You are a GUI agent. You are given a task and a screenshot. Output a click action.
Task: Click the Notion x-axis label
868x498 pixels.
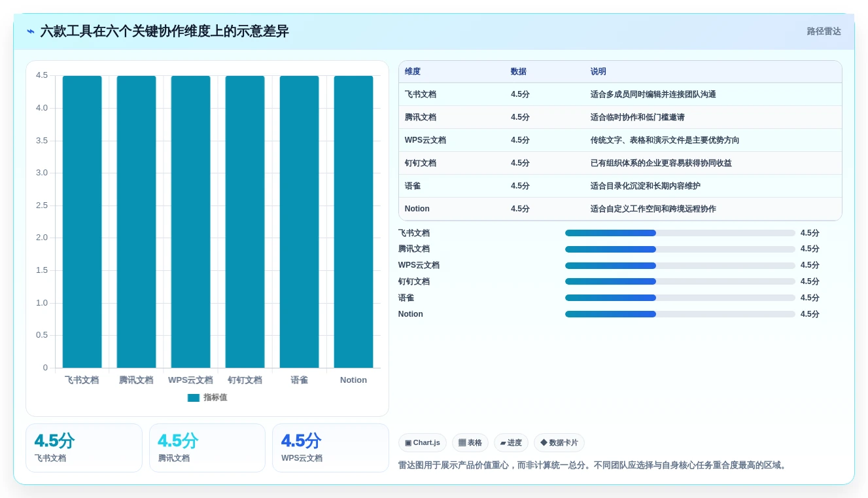tap(353, 380)
